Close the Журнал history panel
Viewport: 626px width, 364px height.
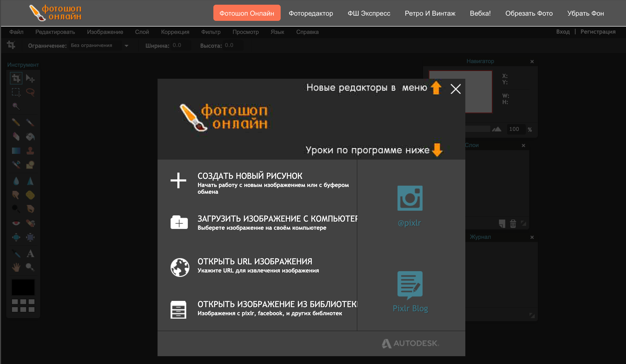tap(532, 237)
